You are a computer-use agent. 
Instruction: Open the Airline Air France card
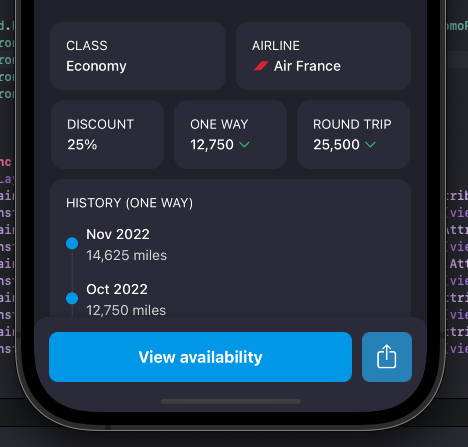click(x=323, y=56)
